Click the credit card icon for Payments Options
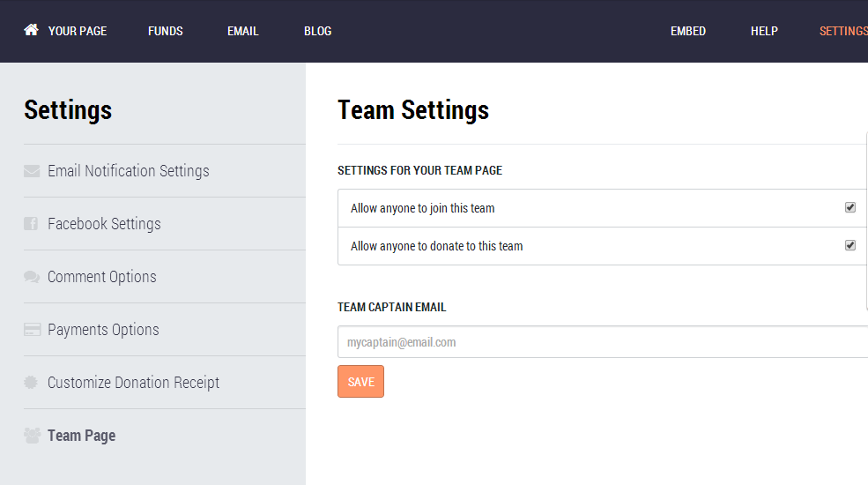The width and height of the screenshot is (868, 485). 32,330
